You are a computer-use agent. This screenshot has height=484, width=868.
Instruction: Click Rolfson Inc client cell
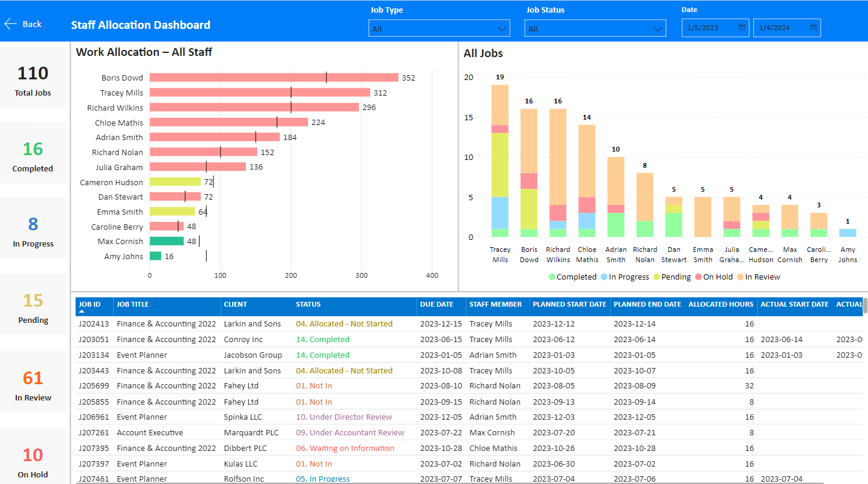[x=243, y=479]
